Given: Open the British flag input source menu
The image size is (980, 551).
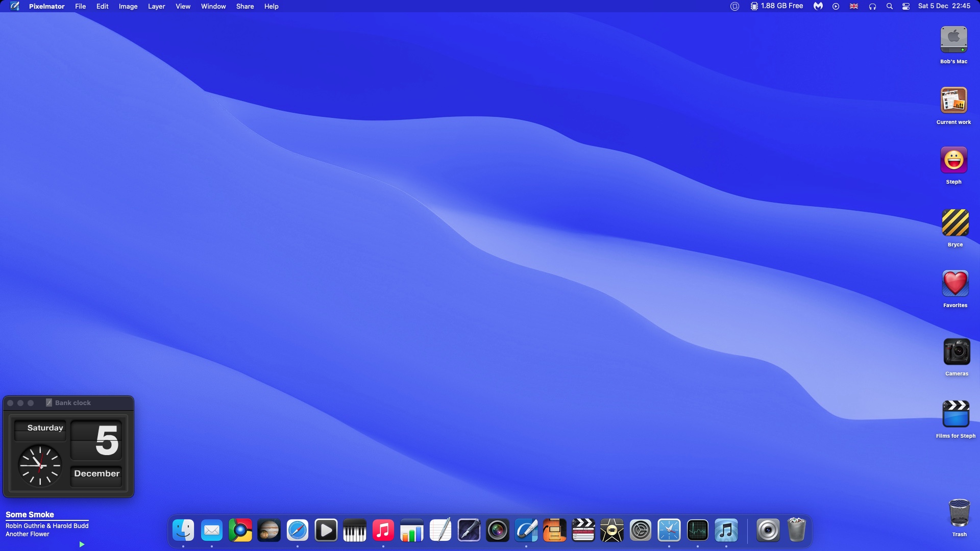Looking at the screenshot, I should 854,6.
